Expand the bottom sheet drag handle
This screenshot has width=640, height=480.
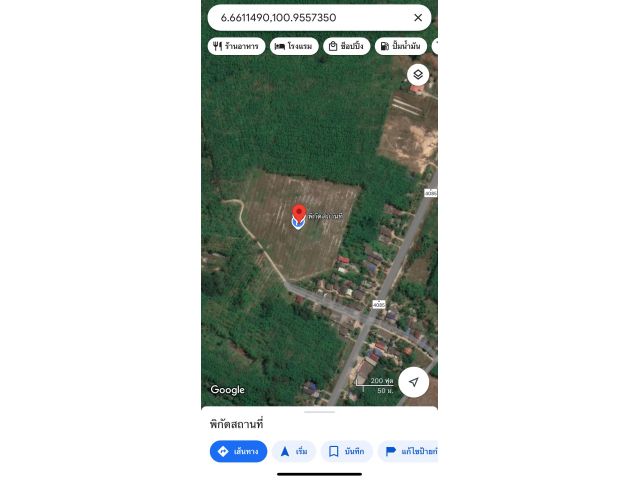(x=319, y=412)
